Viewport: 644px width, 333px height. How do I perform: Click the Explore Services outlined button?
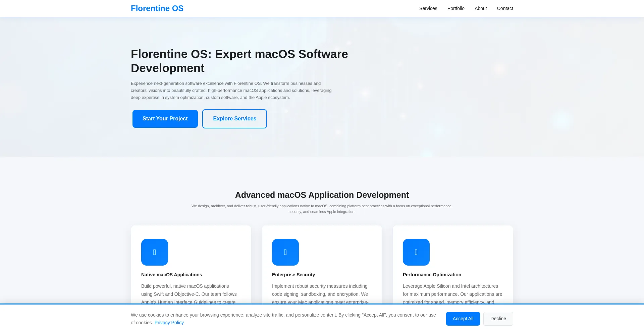pos(234,119)
